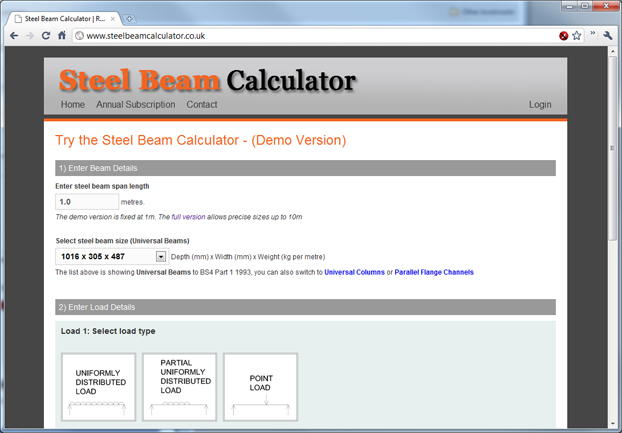Open the wrench settings menu
This screenshot has width=622, height=433.
pyautogui.click(x=608, y=35)
